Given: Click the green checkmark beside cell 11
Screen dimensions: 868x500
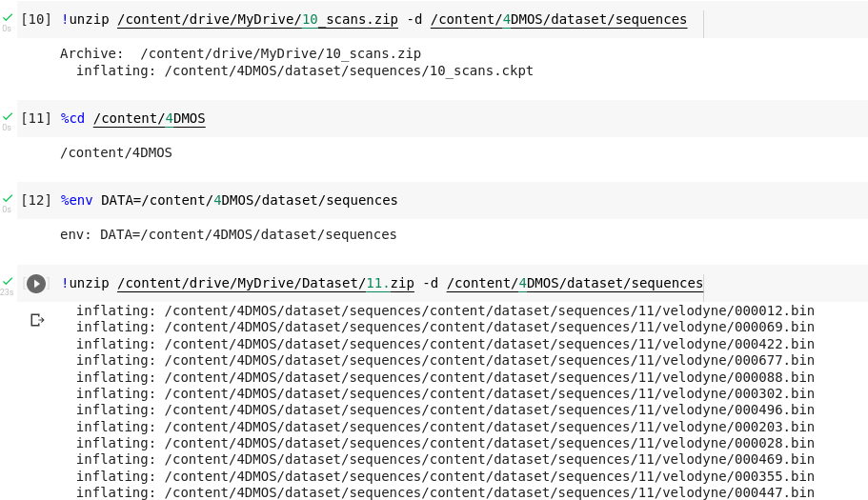Looking at the screenshot, I should (x=8, y=117).
